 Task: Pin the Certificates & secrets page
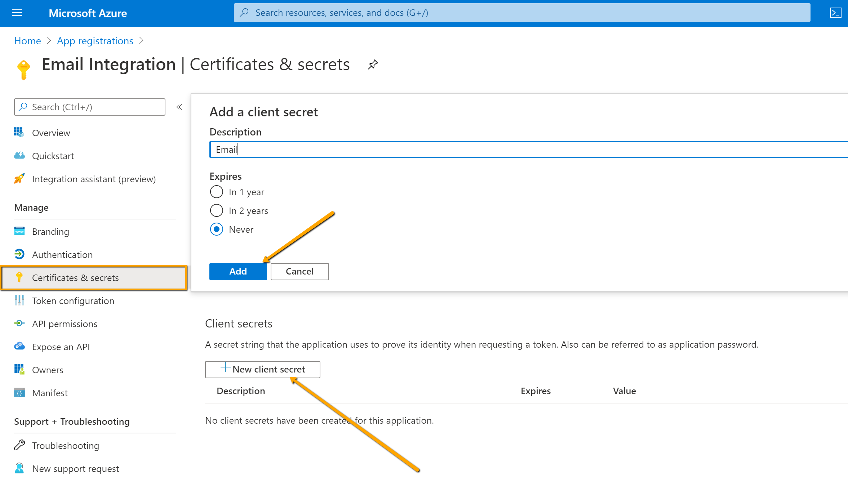click(x=372, y=65)
